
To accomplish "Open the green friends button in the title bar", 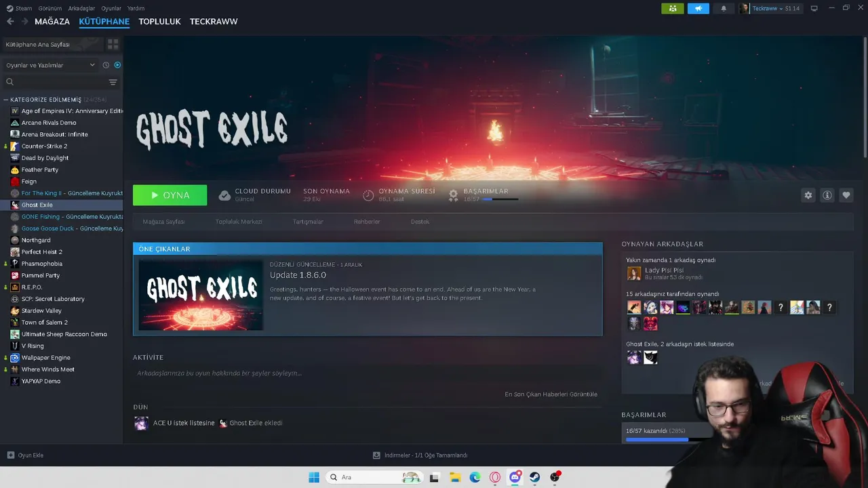I will (x=672, y=8).
